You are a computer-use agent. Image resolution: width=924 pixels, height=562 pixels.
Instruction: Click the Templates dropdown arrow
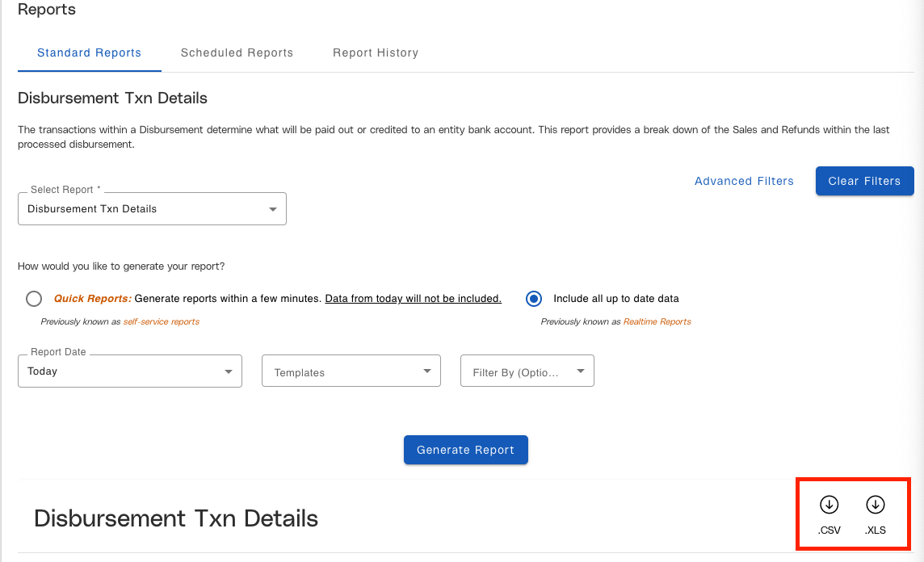click(x=427, y=371)
